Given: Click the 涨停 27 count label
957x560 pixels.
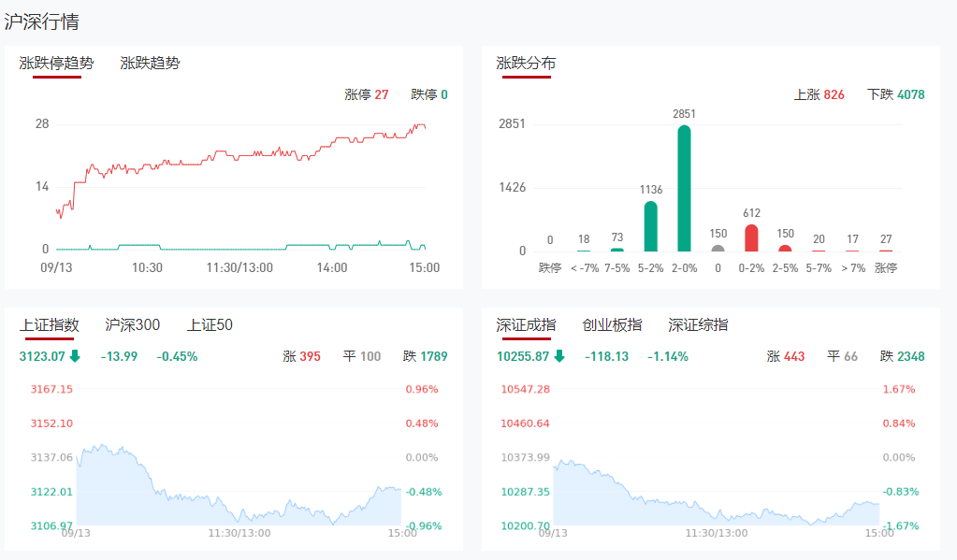Looking at the screenshot, I should 366,94.
